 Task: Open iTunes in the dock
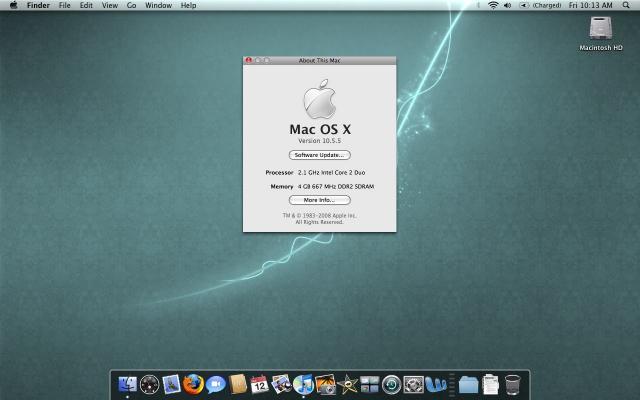click(x=304, y=383)
